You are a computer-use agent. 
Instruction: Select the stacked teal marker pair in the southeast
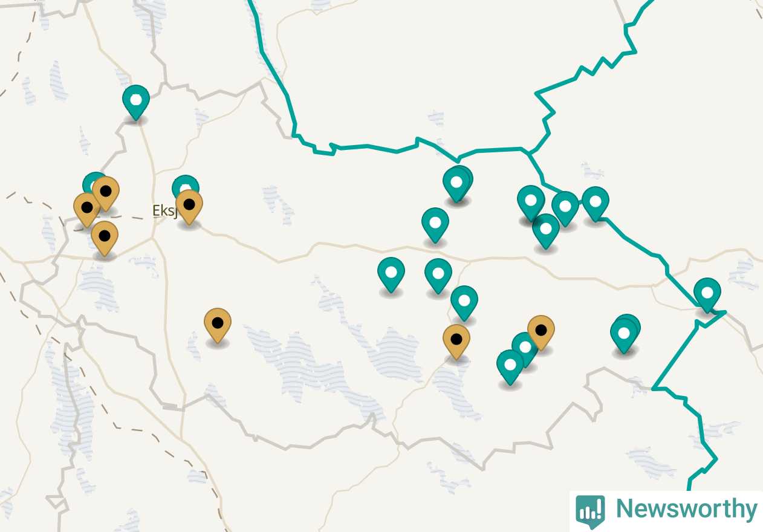[625, 334]
